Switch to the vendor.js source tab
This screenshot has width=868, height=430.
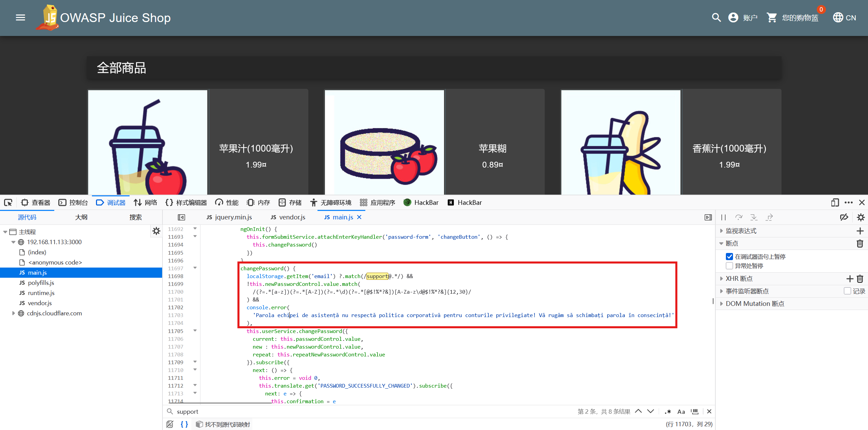tap(288, 217)
